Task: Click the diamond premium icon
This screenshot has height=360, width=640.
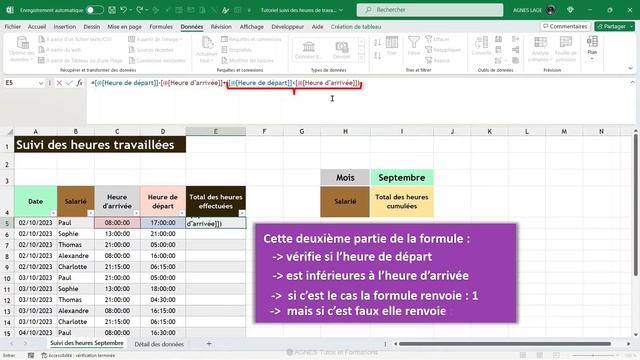Action: tap(570, 10)
